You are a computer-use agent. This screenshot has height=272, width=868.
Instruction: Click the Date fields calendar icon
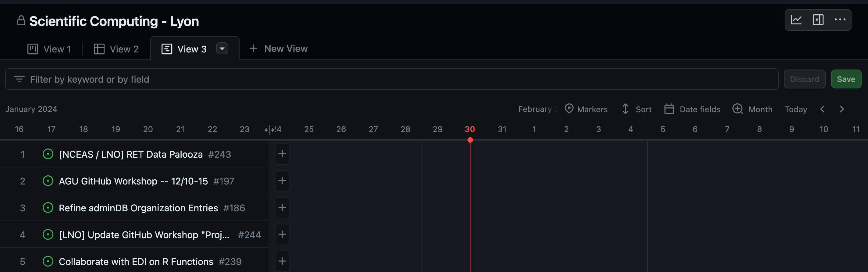669,109
